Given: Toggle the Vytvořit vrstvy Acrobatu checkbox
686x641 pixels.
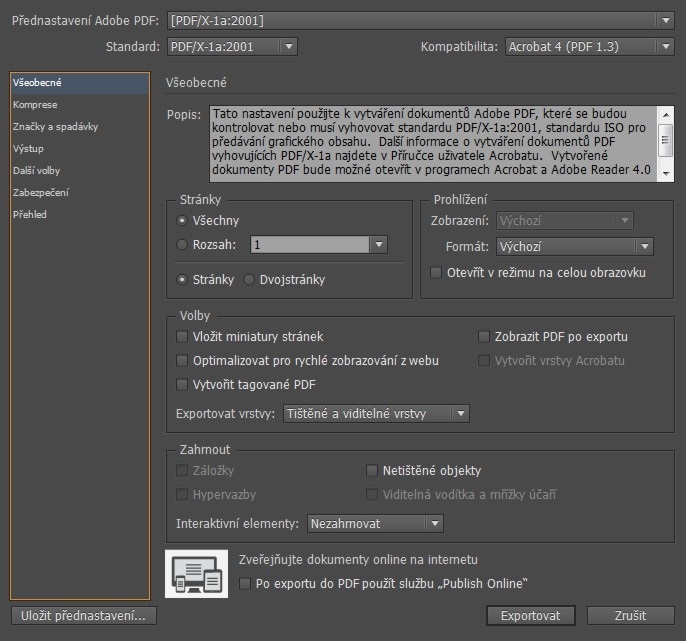Looking at the screenshot, I should [x=483, y=361].
